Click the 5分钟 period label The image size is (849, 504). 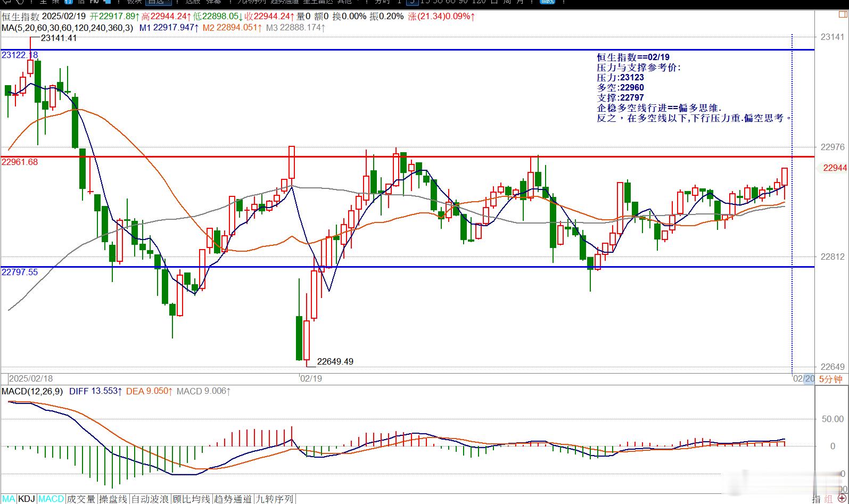[830, 379]
